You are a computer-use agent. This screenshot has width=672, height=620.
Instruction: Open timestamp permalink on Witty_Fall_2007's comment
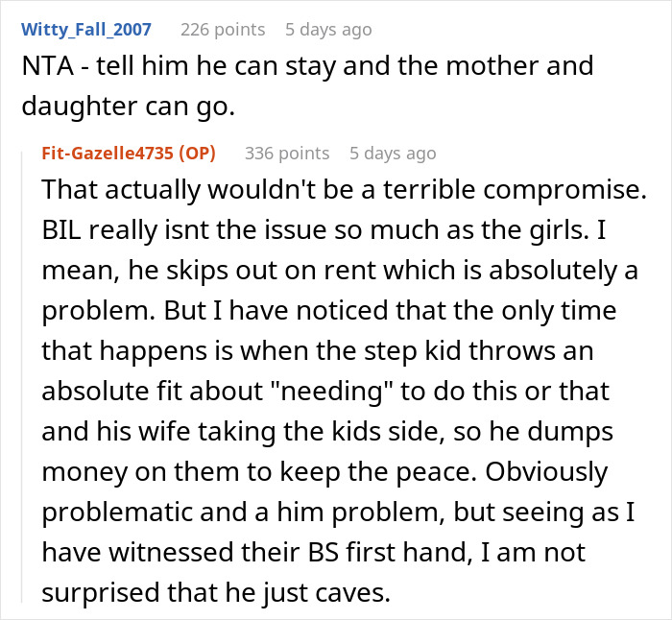tap(328, 30)
